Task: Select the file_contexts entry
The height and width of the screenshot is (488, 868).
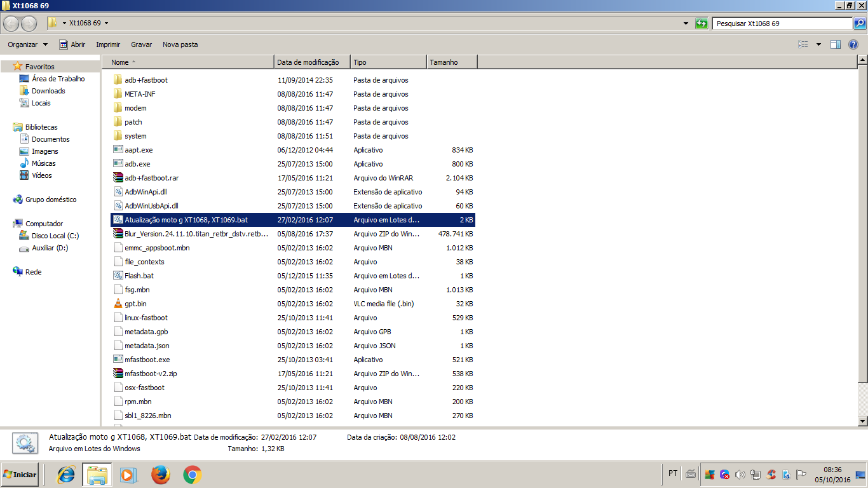Action: (x=144, y=262)
